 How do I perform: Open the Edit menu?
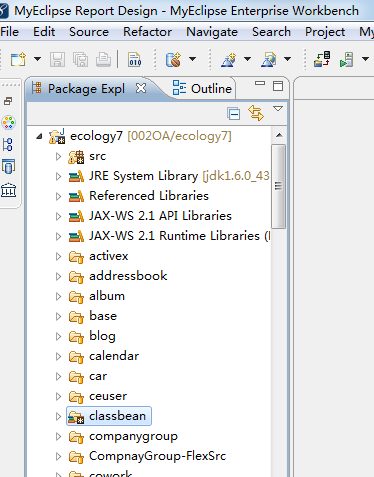coord(44,32)
